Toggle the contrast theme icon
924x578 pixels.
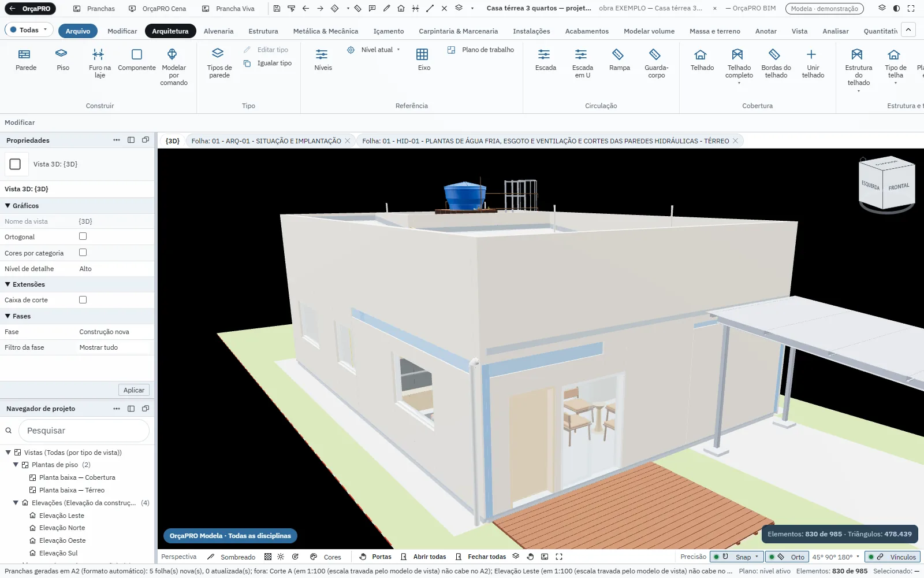click(896, 9)
